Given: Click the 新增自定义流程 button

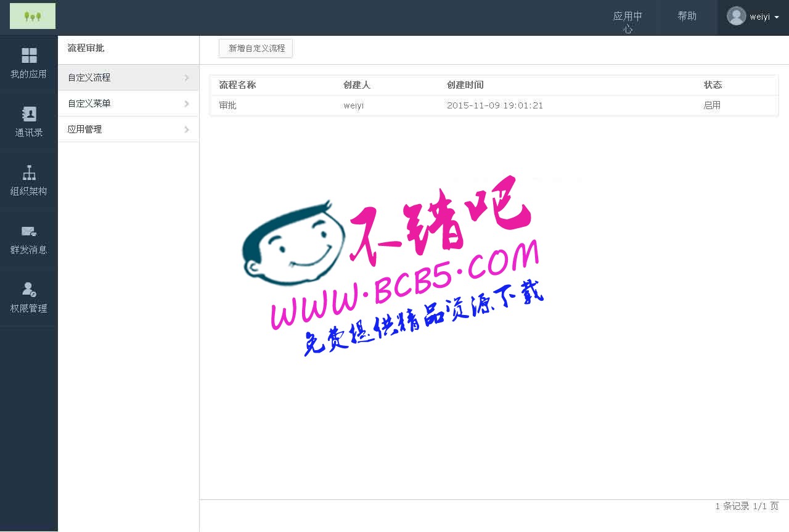Looking at the screenshot, I should click(x=256, y=48).
